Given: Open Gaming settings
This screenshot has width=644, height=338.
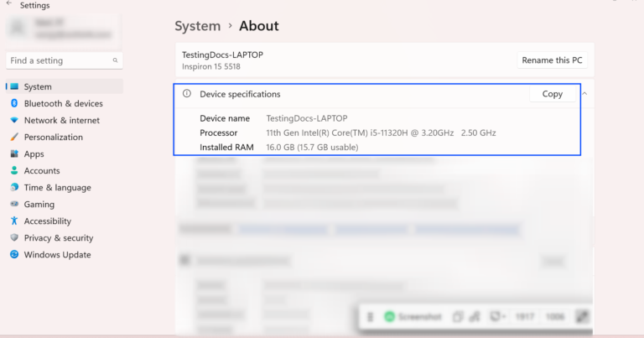Looking at the screenshot, I should pyautogui.click(x=65, y=205).
